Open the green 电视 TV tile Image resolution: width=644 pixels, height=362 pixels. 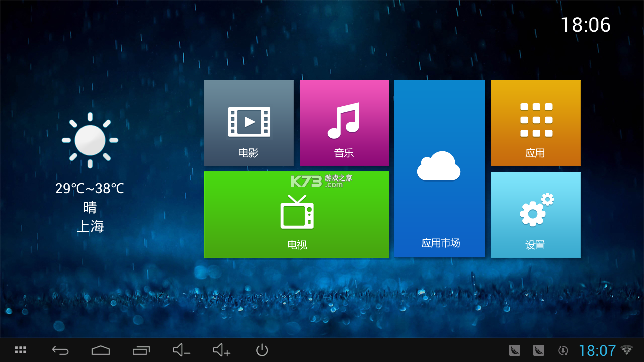(297, 215)
